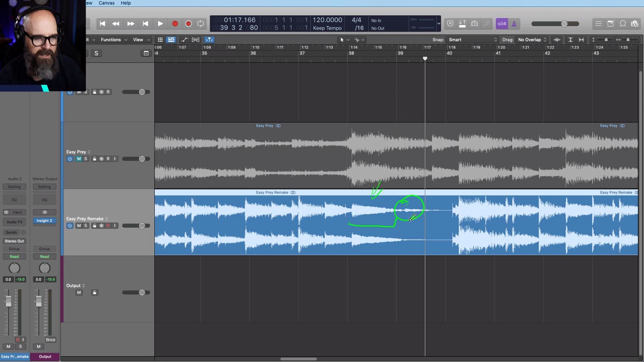This screenshot has height=362, width=644.
Task: Click the Tuner icon
Action: (487, 24)
